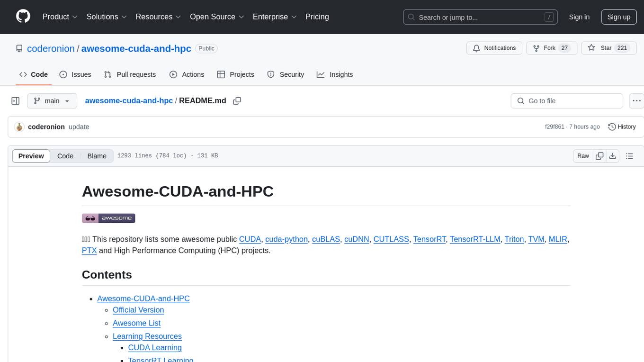Image resolution: width=644 pixels, height=362 pixels.
Task: Open the Triton link
Action: tap(514, 239)
